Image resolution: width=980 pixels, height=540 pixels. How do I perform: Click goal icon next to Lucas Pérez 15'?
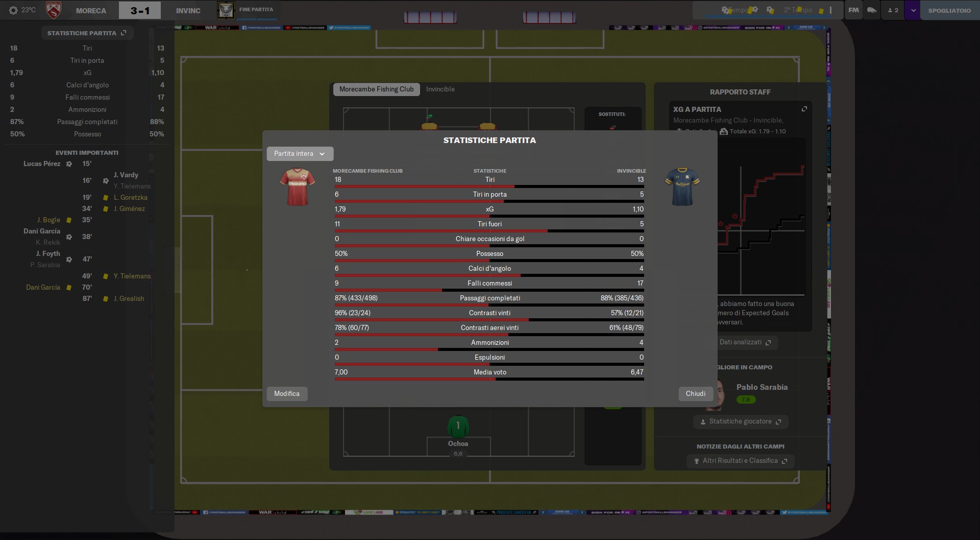[x=69, y=164]
